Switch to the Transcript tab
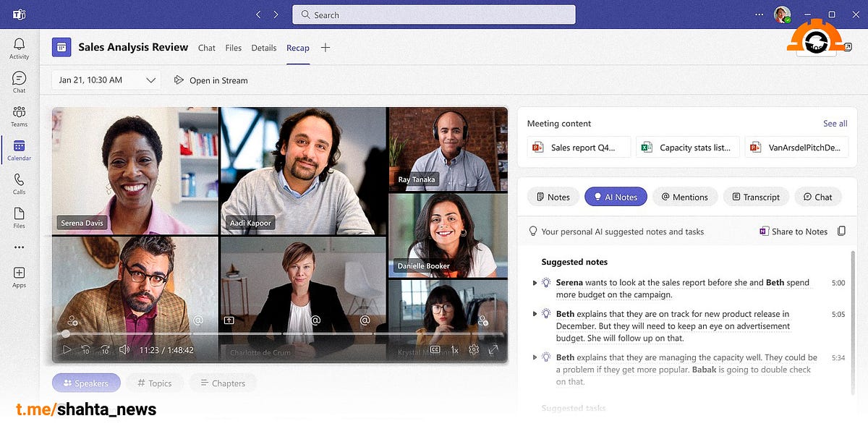This screenshot has width=868, height=434. 756,196
